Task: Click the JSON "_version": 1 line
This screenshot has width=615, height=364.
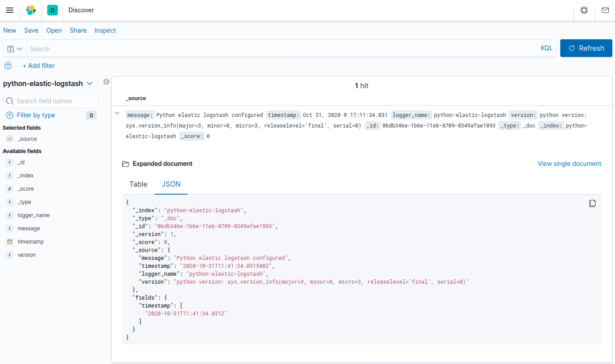Action: point(154,234)
